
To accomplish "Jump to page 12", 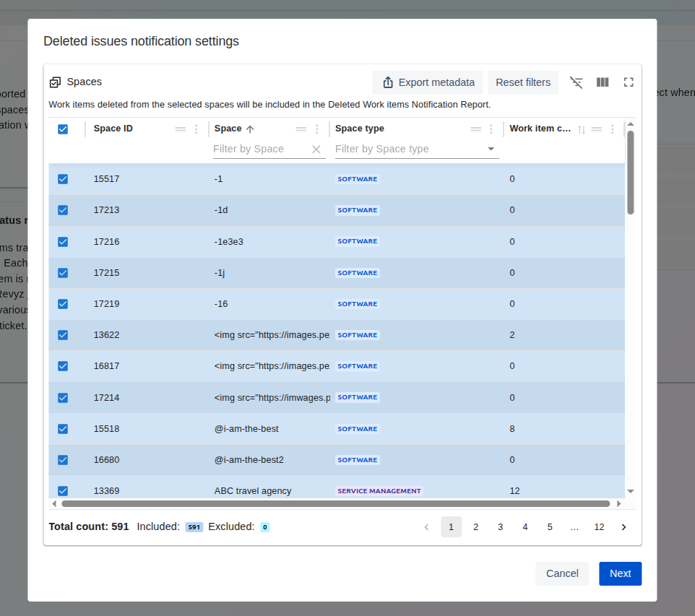I will [x=599, y=527].
